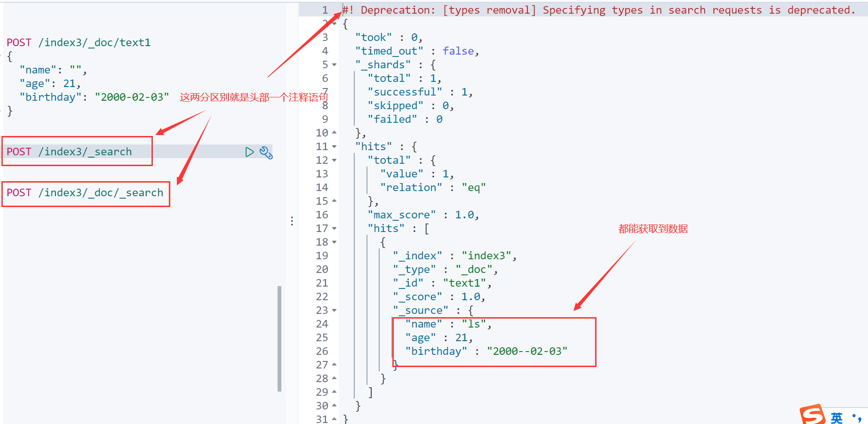Click the "name": "" line in request

[53, 70]
